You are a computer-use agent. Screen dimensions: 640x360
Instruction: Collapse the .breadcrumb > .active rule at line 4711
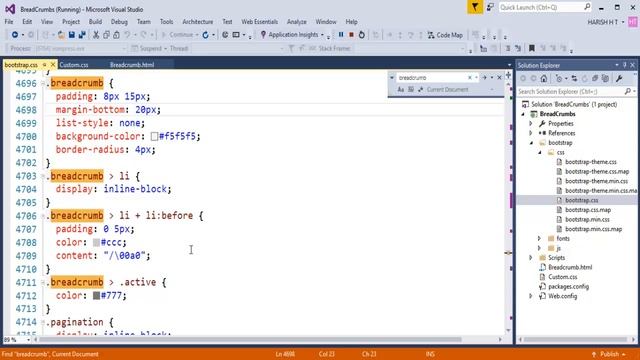tap(43, 282)
